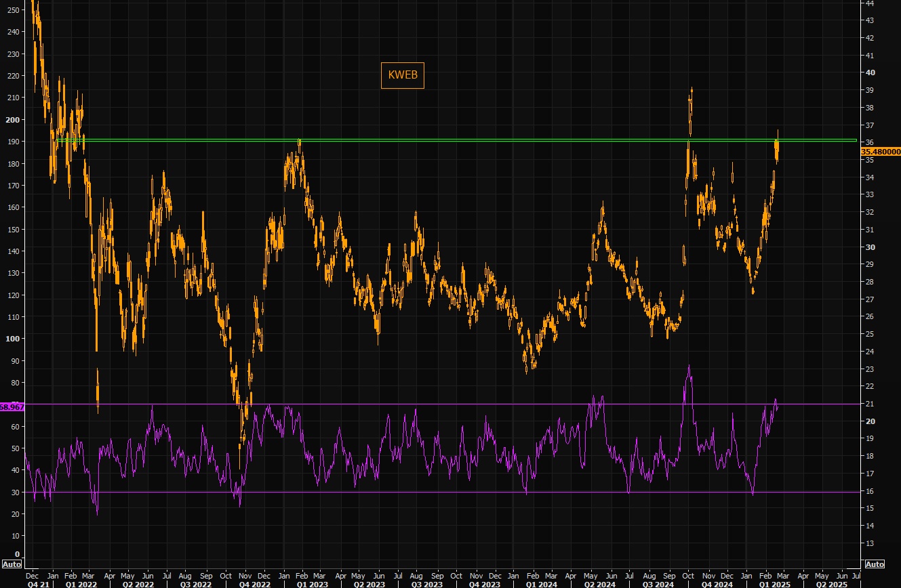Image resolution: width=901 pixels, height=588 pixels.
Task: Click the Auto button at bottom-right corner
Action: [x=875, y=564]
